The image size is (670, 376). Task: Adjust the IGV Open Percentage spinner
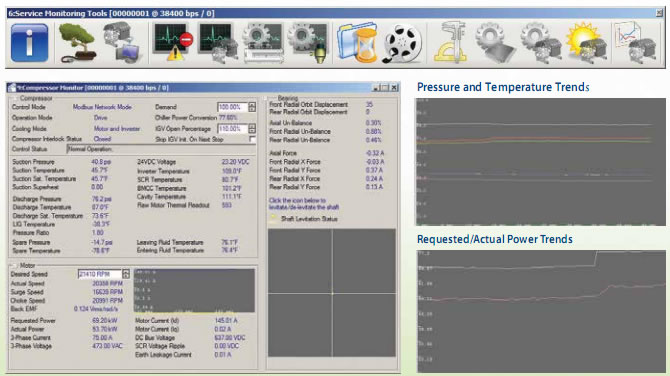(x=252, y=128)
